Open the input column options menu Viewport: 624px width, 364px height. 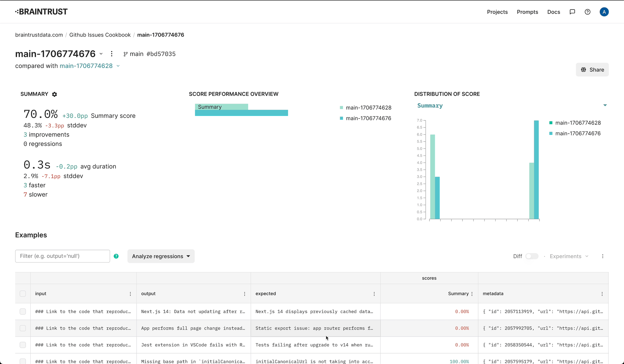[130, 294]
